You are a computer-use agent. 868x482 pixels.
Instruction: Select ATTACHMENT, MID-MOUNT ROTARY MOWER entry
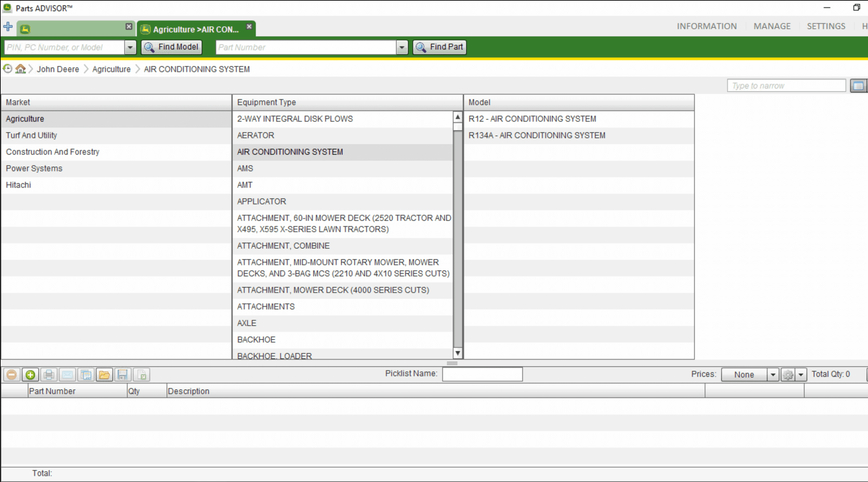click(342, 268)
